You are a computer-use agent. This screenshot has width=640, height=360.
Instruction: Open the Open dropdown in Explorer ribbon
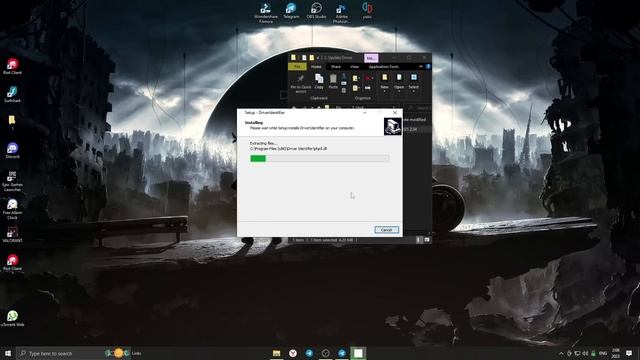pyautogui.click(x=399, y=82)
